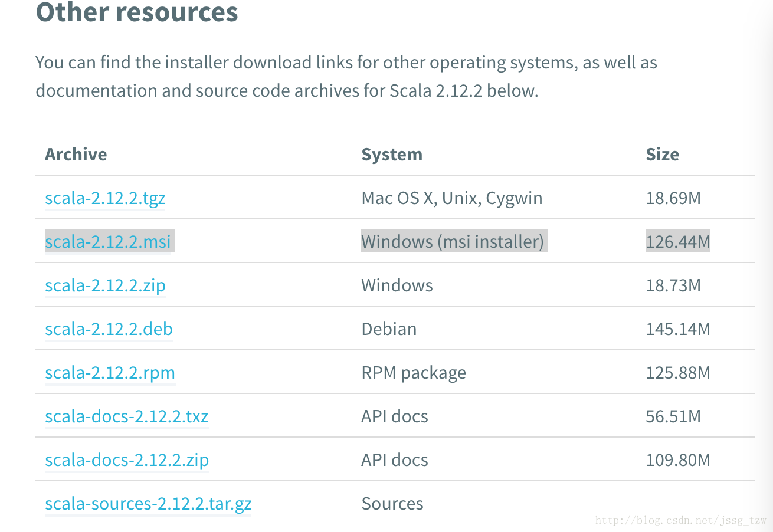Click the 18.69M size in tgz row
Image resolution: width=773 pixels, height=532 pixels.
click(x=673, y=198)
